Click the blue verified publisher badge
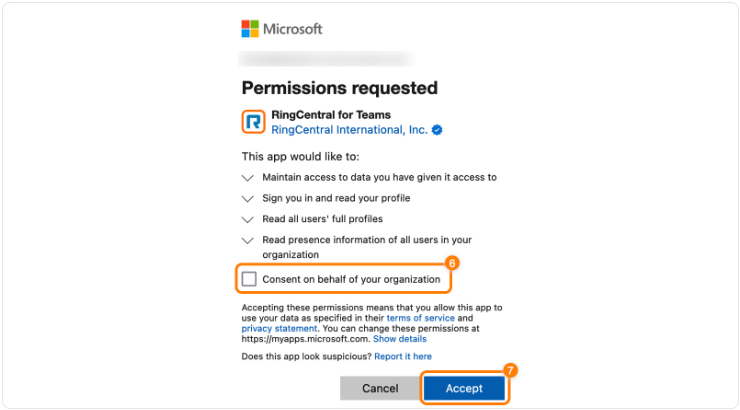 click(x=437, y=130)
